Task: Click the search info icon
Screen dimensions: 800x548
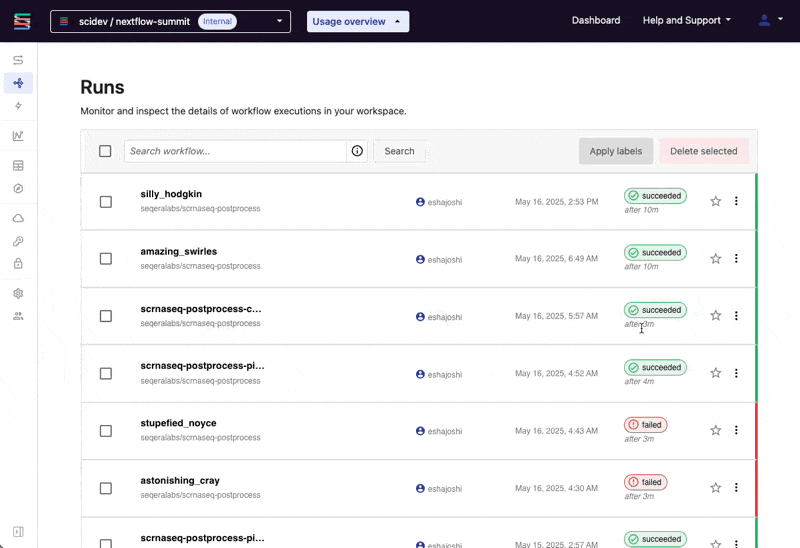Action: click(357, 151)
